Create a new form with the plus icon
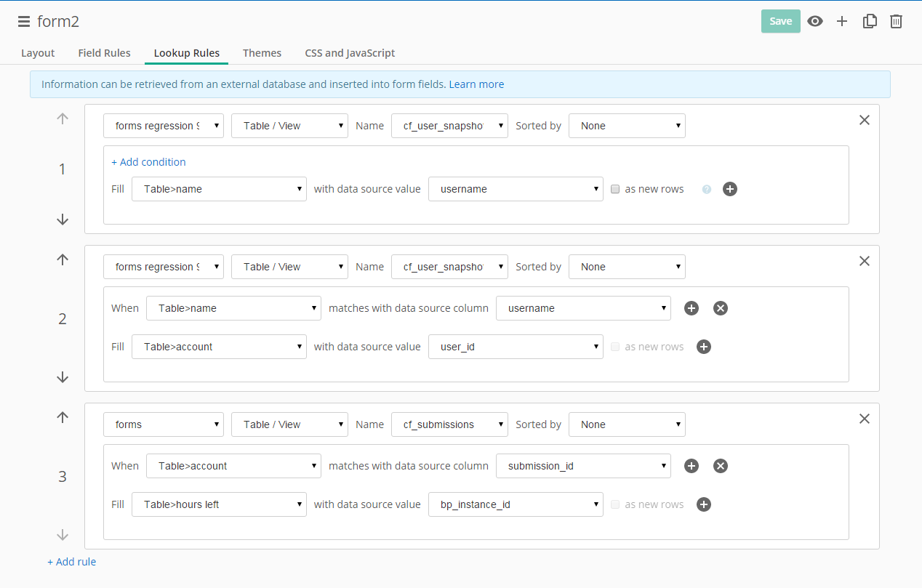The width and height of the screenshot is (922, 588). click(842, 21)
